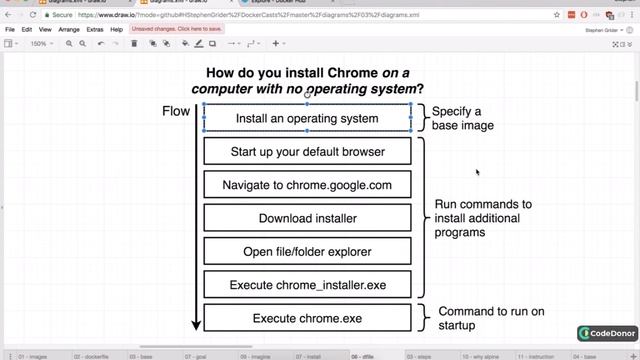This screenshot has height=360, width=640.
Task: Bookmark this page with the star icon
Action: (557, 15)
